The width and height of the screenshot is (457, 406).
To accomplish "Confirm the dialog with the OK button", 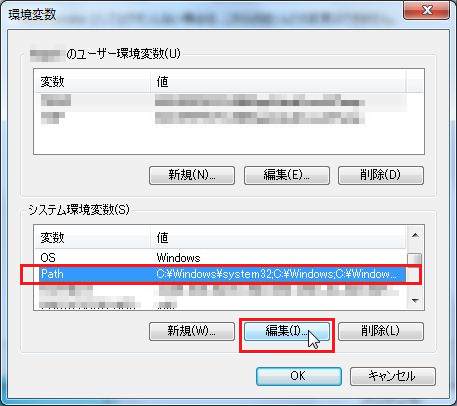I will point(299,376).
